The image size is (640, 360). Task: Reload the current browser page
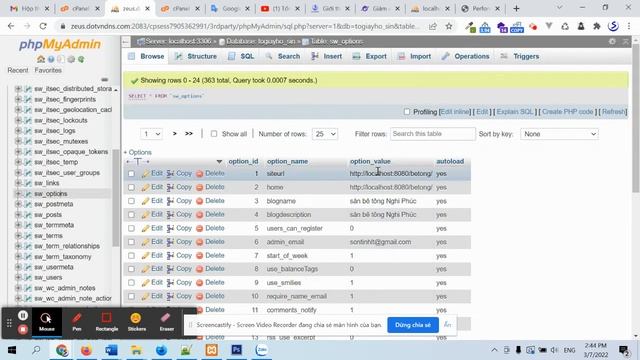point(43,26)
